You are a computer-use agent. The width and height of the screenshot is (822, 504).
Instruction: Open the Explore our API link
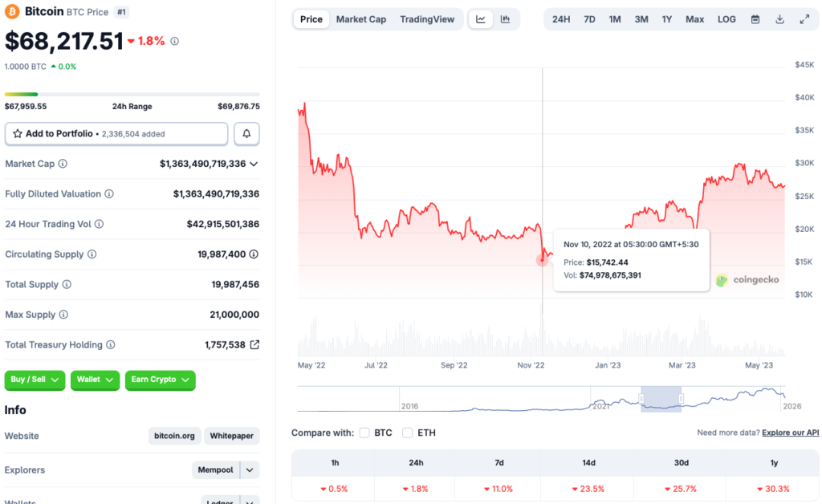(x=790, y=432)
